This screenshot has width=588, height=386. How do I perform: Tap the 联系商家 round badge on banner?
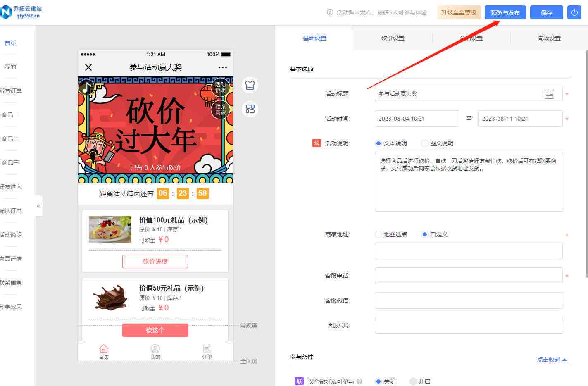pyautogui.click(x=220, y=110)
